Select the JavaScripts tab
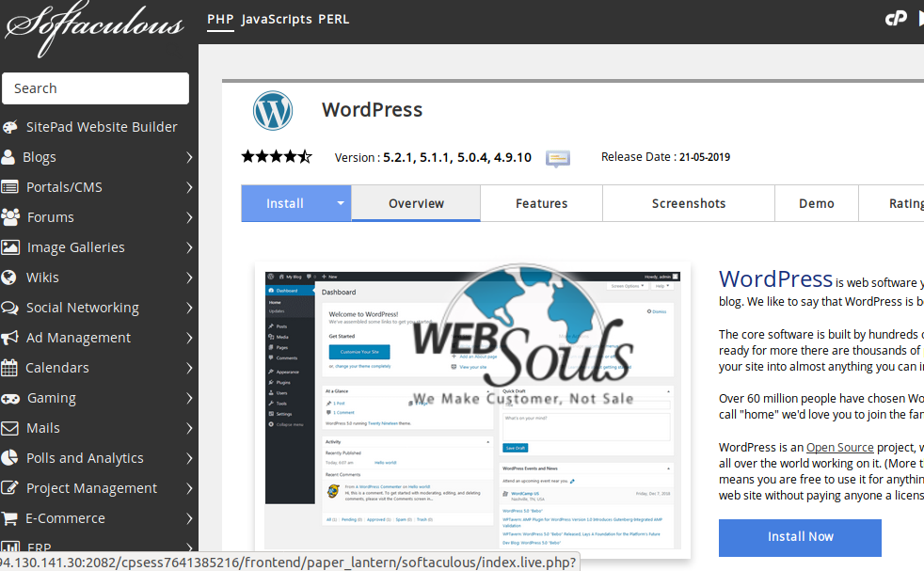 coord(277,20)
